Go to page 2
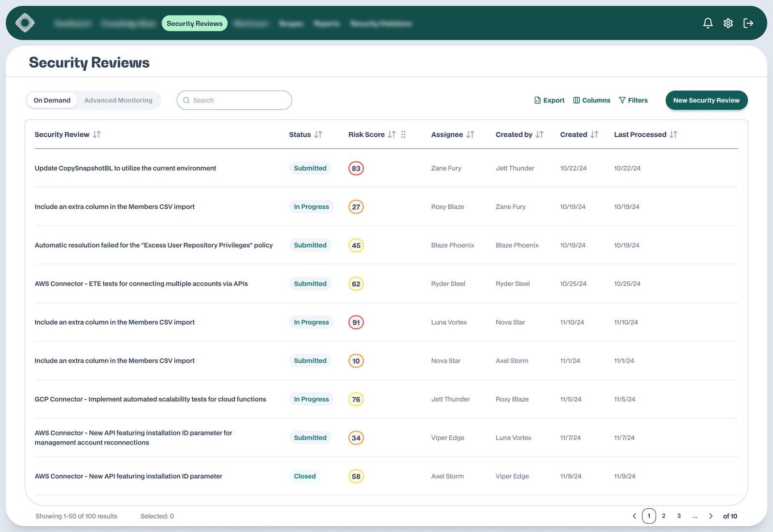This screenshot has width=773, height=532. [664, 516]
